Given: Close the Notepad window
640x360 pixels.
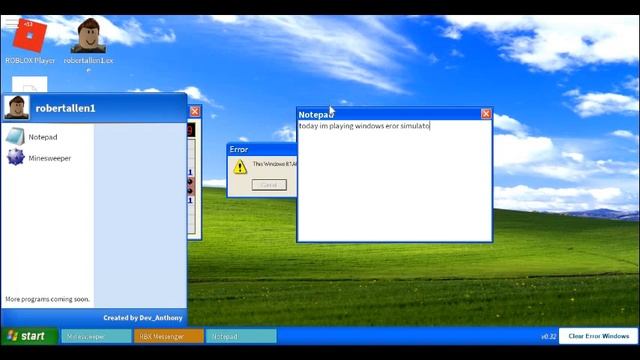Looking at the screenshot, I should 486,114.
